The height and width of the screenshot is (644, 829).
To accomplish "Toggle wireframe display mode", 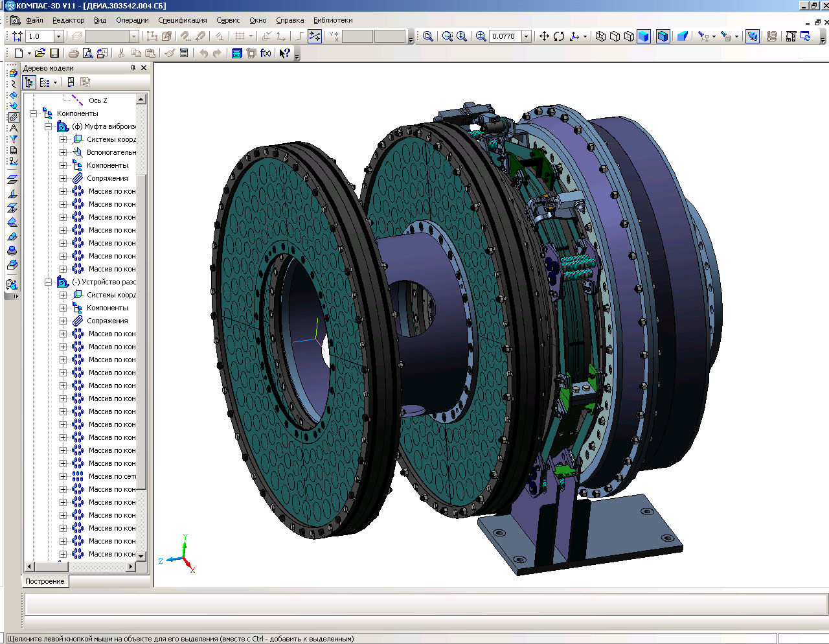I will pos(600,36).
